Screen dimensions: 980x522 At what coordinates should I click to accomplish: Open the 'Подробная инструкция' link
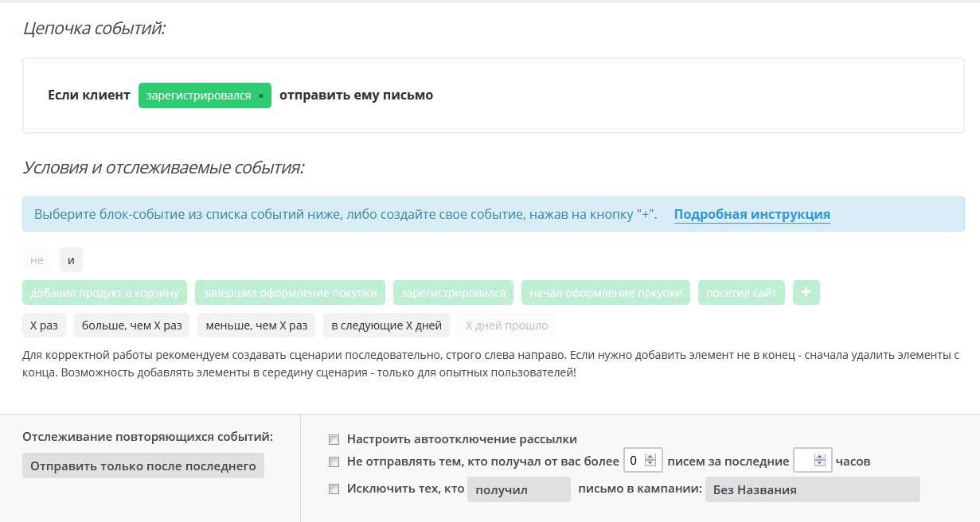(x=752, y=214)
